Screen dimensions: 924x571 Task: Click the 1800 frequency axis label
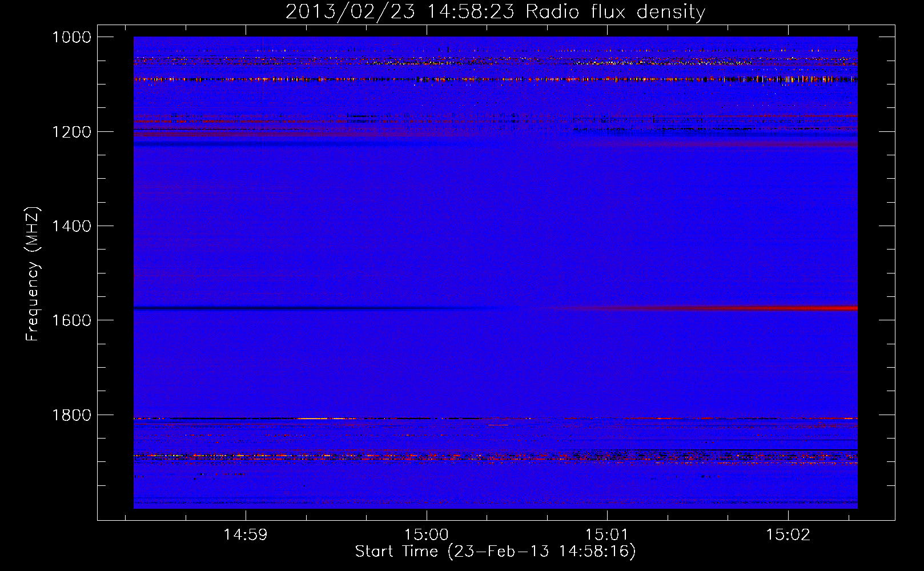[x=71, y=415]
